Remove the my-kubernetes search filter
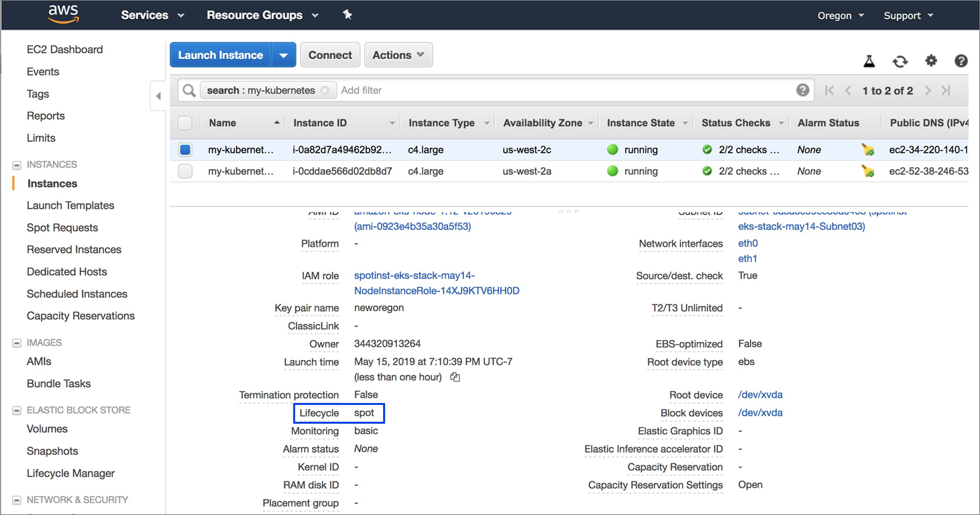This screenshot has height=515, width=980. (x=325, y=91)
